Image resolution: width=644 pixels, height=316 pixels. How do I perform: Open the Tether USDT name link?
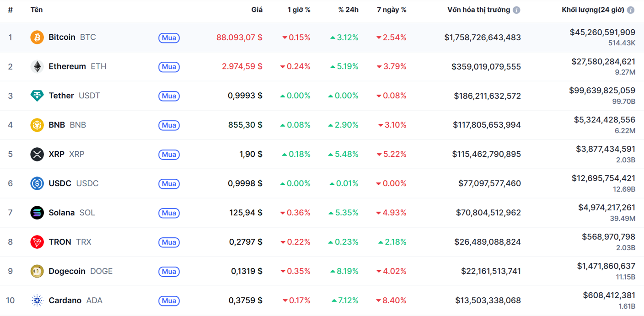(74, 96)
